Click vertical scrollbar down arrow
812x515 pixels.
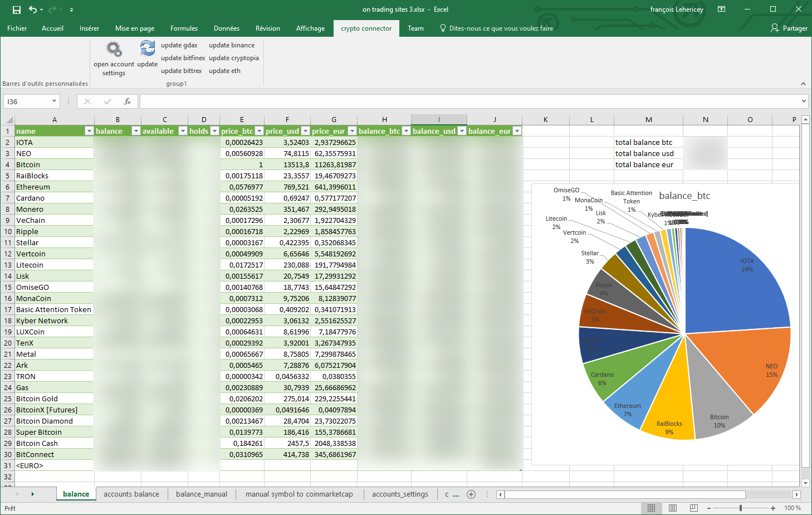point(805,483)
